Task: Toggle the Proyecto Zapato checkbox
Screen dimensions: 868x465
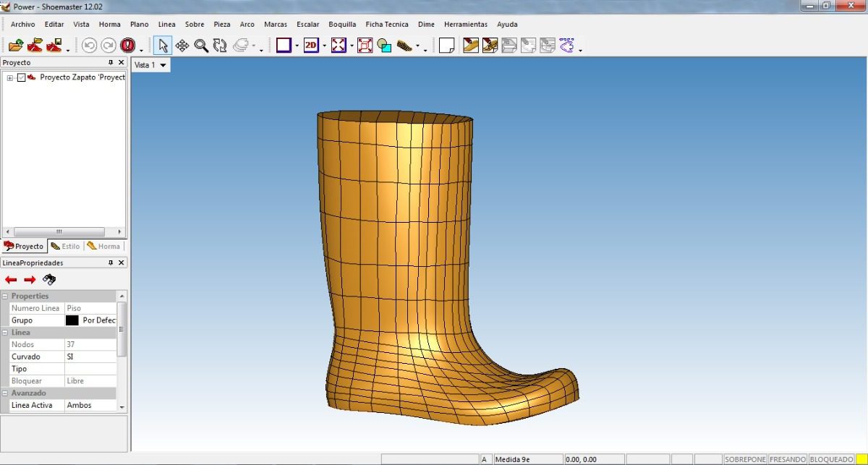Action: click(x=22, y=77)
